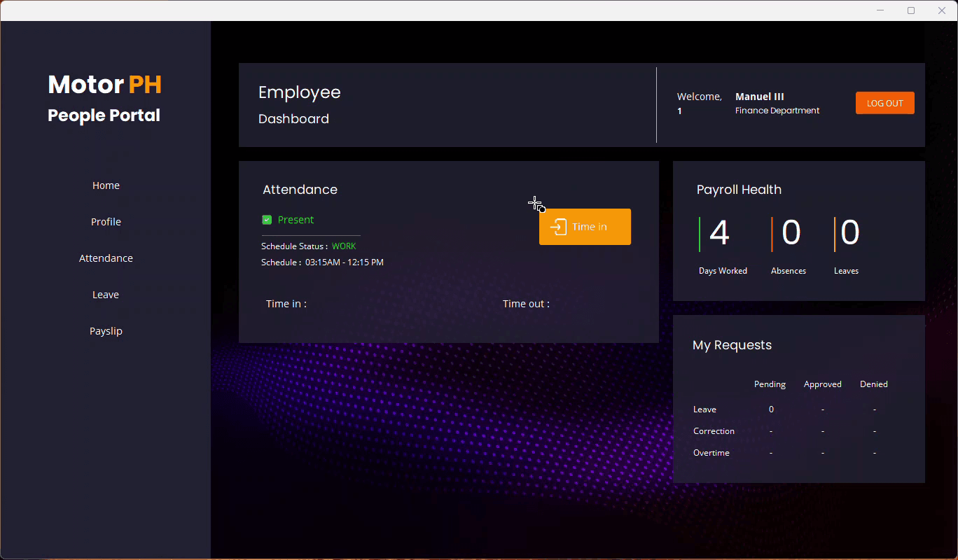Click the Correction row in My Requests
Image resolution: width=958 pixels, height=560 pixels.
pyautogui.click(x=714, y=430)
